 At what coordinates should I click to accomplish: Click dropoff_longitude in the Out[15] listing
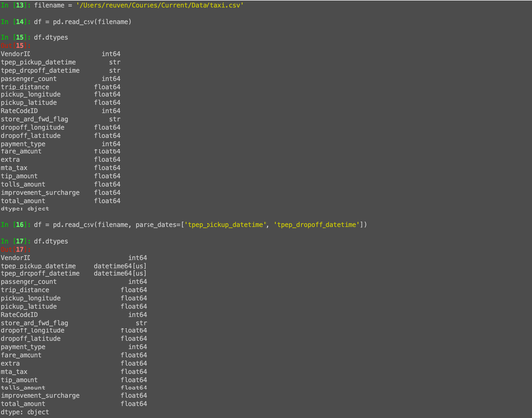tap(32, 127)
